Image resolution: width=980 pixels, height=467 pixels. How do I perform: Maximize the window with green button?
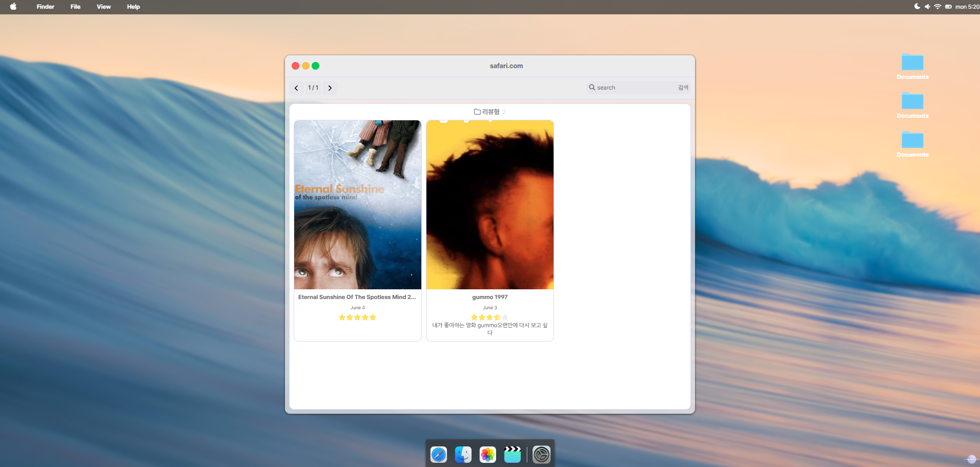316,66
